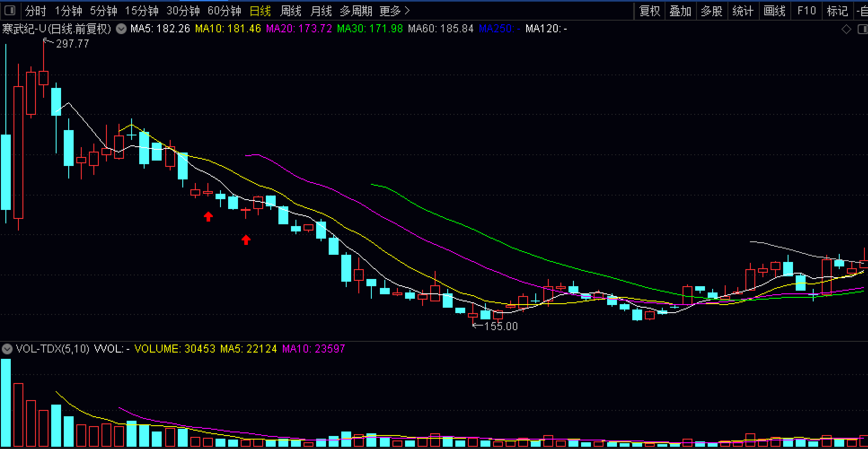This screenshot has height=449, width=868.
Task: Click the first red up-arrow signal marker
Action: 208,217
